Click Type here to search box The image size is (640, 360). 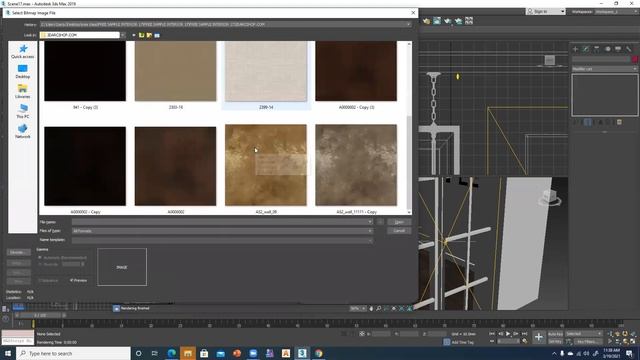[x=73, y=353]
